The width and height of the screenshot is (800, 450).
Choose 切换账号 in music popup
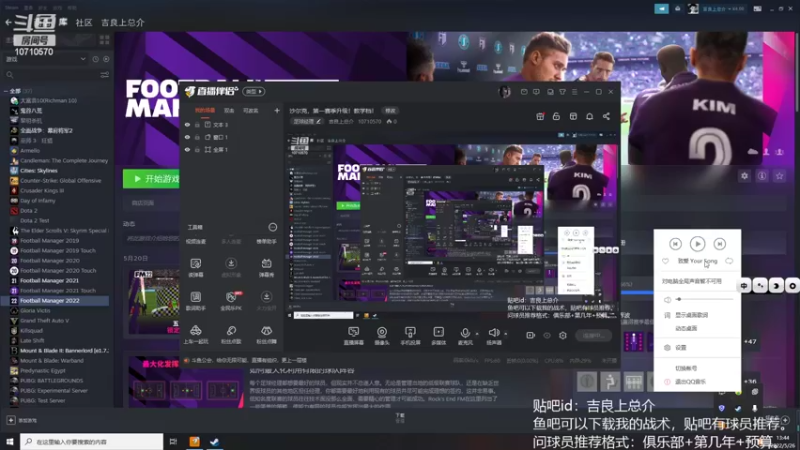tap(686, 368)
